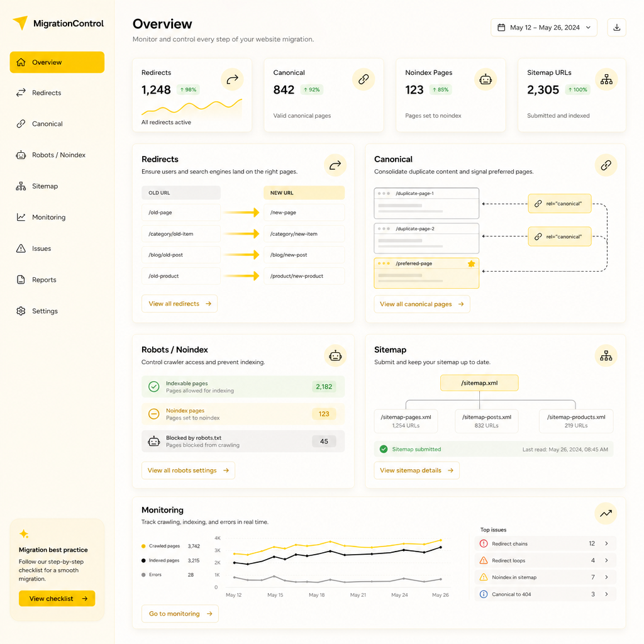Click View sitemap details button

pyautogui.click(x=416, y=470)
